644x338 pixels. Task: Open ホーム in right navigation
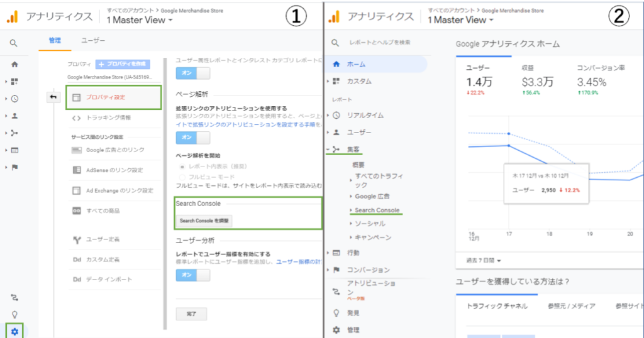click(x=376, y=64)
